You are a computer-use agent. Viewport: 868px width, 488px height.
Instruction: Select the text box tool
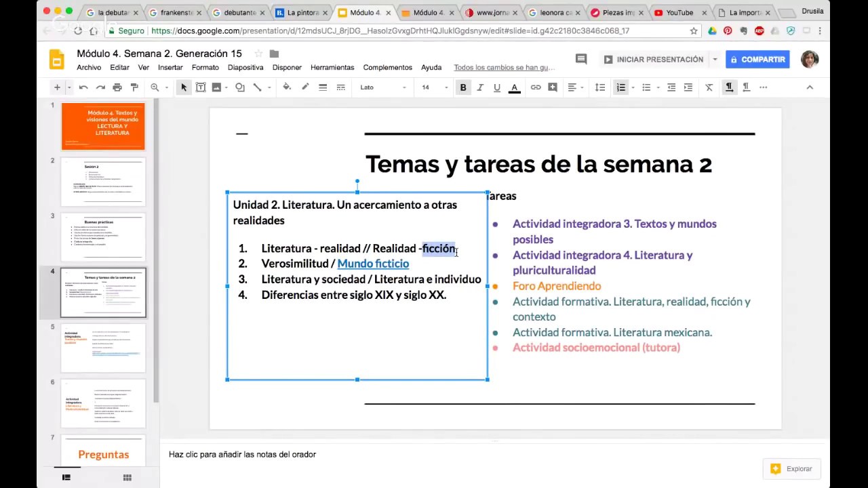coord(201,87)
